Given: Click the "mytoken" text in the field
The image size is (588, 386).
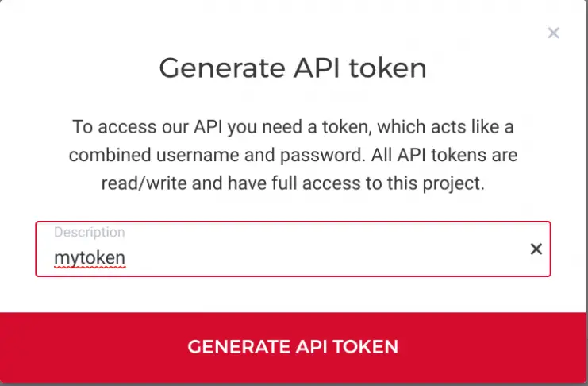Looking at the screenshot, I should click(x=90, y=258).
